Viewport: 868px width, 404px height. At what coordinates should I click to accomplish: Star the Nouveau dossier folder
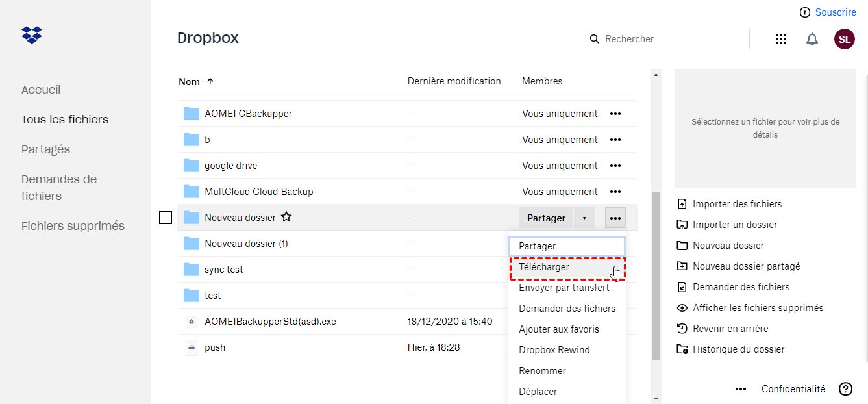pyautogui.click(x=286, y=217)
